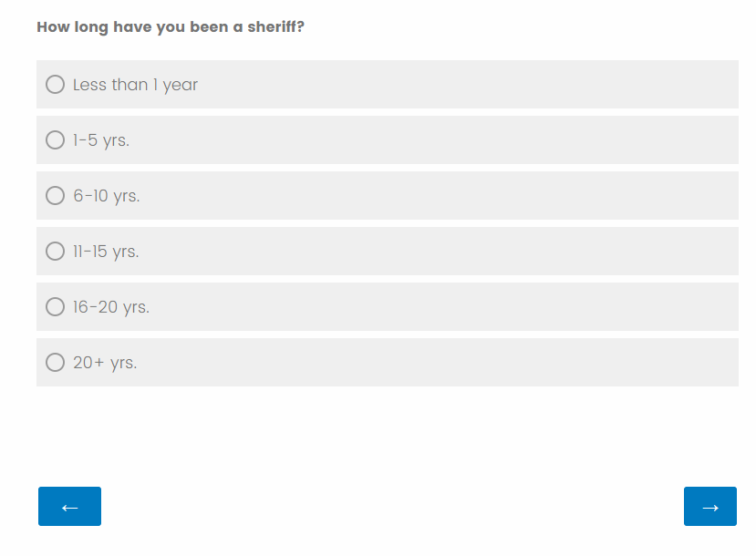Click empty gray area of '16-20 yrs.' row
756x556 pixels.
tap(456, 307)
